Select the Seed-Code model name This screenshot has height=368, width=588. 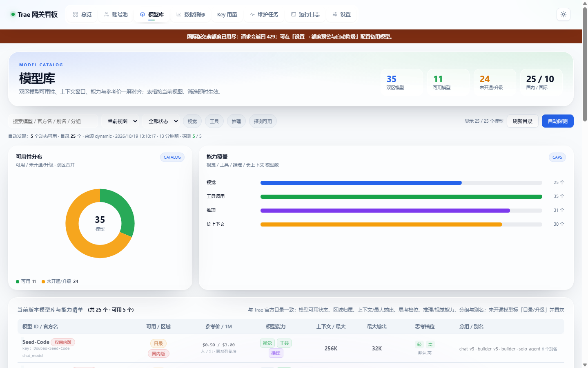pos(36,342)
